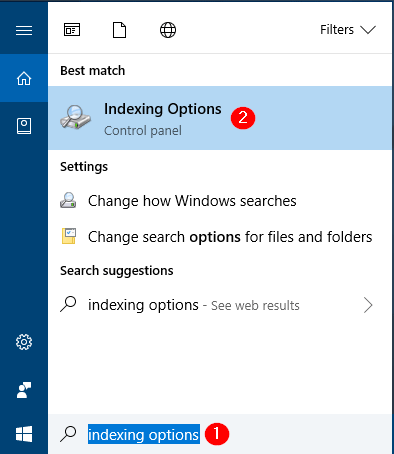The width and height of the screenshot is (394, 454).
Task: Select indexing options web search suggestion
Action: click(220, 305)
